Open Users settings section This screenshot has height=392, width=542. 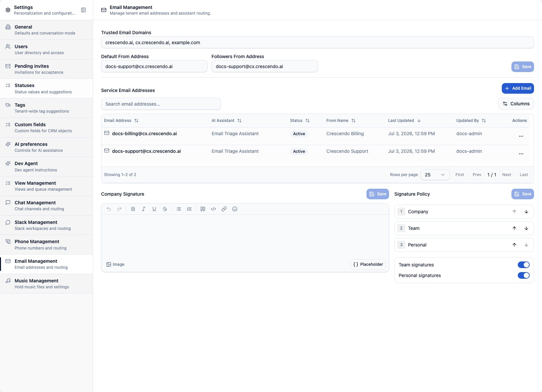pyautogui.click(x=46, y=49)
